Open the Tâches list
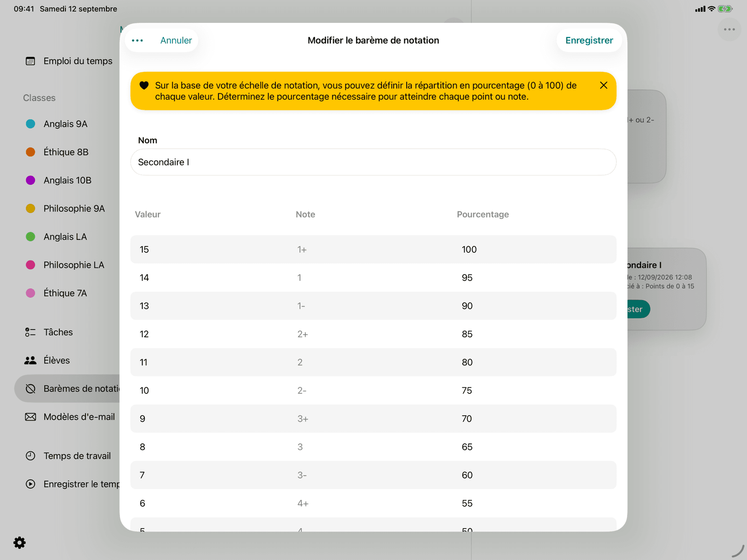 [x=58, y=332]
